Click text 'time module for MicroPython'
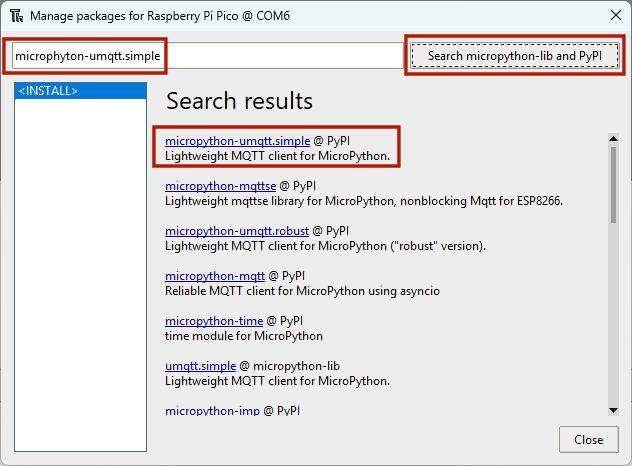 click(x=244, y=336)
